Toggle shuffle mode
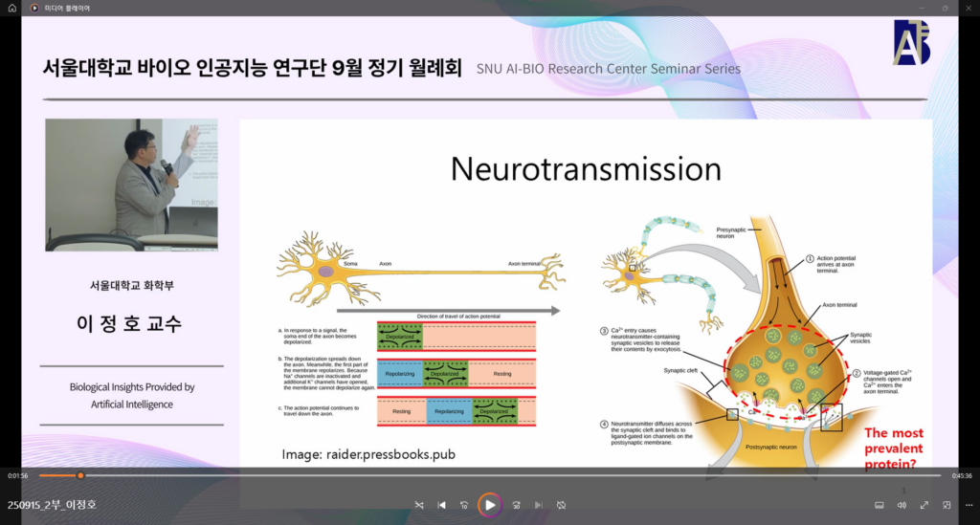The width and height of the screenshot is (980, 525). 418,505
